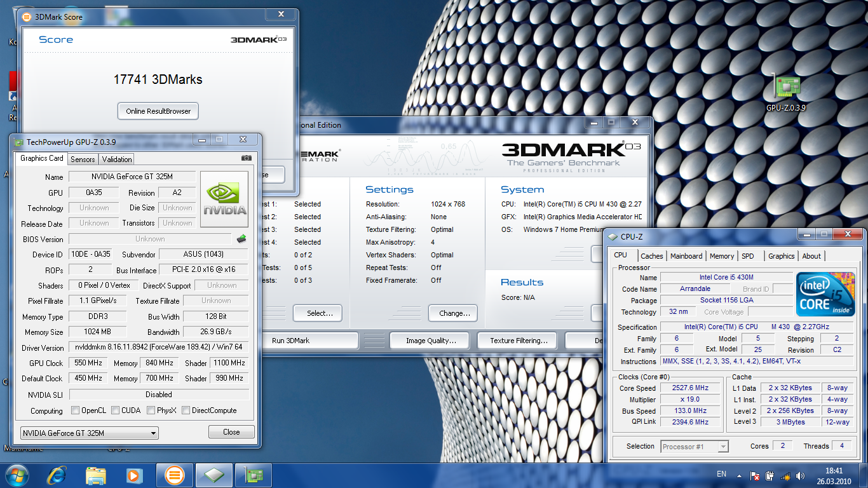Click the EN language indicator
Viewport: 868px width, 488px height.
point(721,474)
